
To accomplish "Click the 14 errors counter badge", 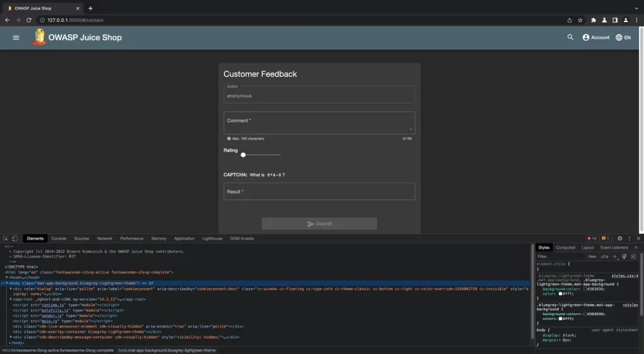I will click(x=592, y=238).
